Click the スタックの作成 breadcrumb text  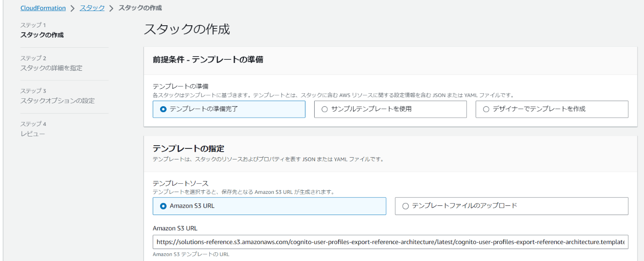click(140, 8)
